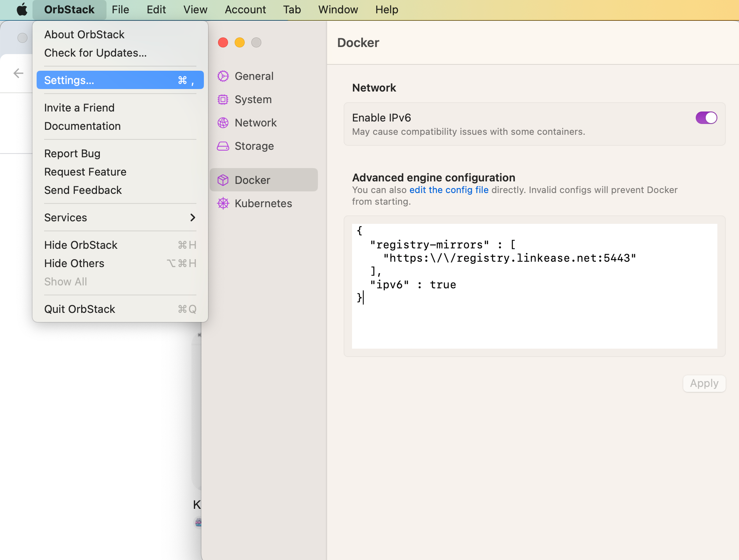Open the Account menu
Image resolution: width=739 pixels, height=560 pixels.
pyautogui.click(x=245, y=10)
